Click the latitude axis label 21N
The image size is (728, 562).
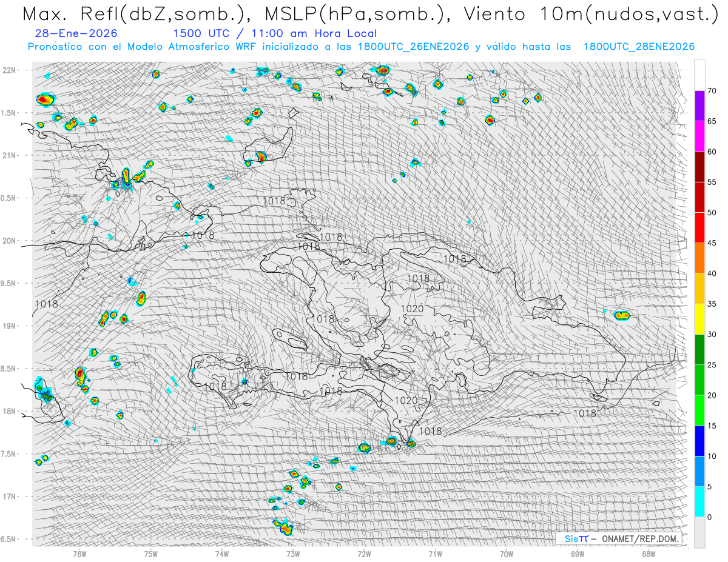[9, 155]
